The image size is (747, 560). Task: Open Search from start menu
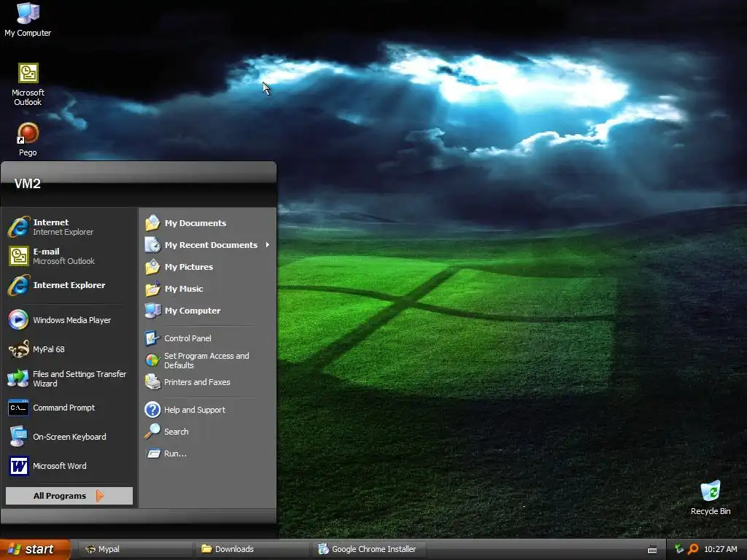point(208,432)
